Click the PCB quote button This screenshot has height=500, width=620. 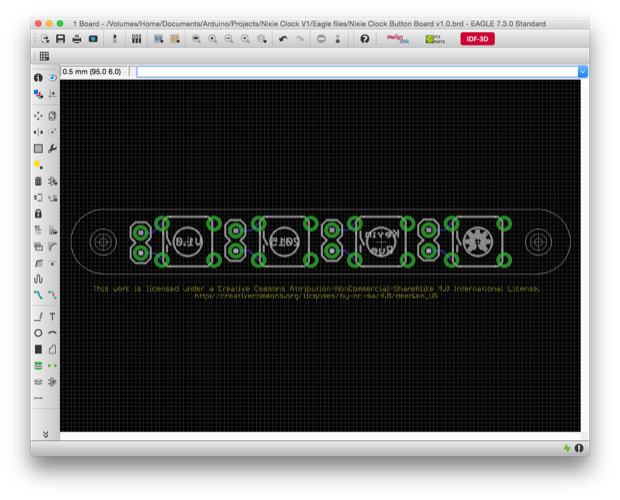(435, 39)
